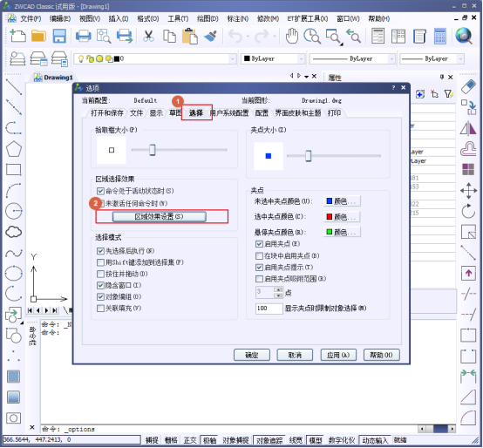
Task: Select the Realtime Zoom icon
Action: (x=312, y=36)
